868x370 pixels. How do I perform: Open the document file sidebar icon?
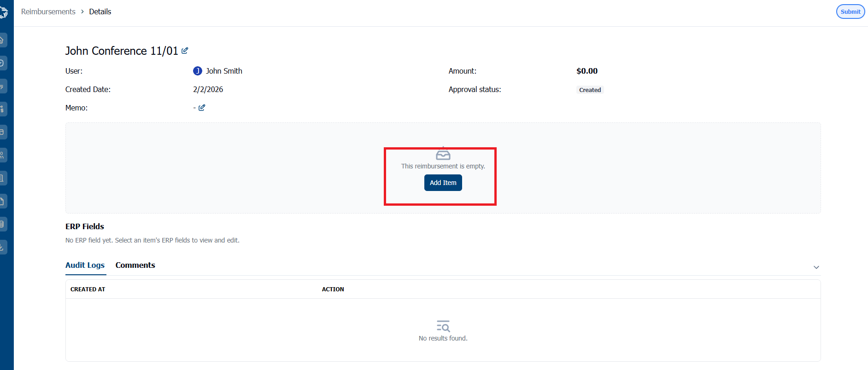tap(3, 201)
